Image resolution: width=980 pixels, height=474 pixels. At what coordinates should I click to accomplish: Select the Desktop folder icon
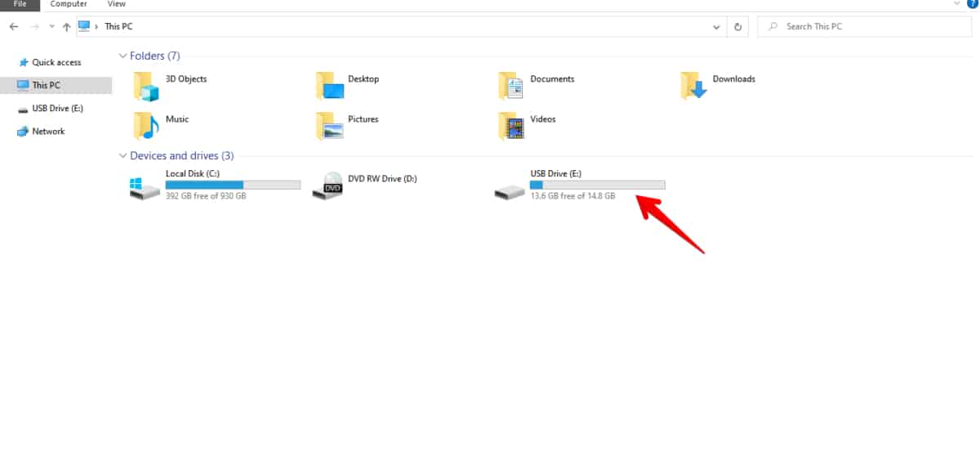click(330, 85)
